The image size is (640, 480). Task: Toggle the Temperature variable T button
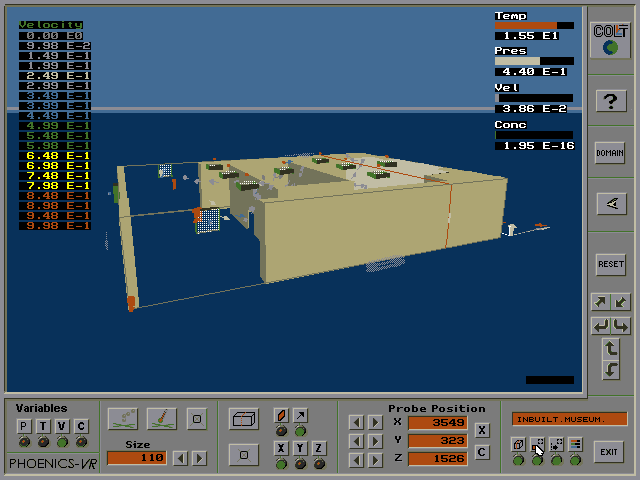tap(43, 427)
